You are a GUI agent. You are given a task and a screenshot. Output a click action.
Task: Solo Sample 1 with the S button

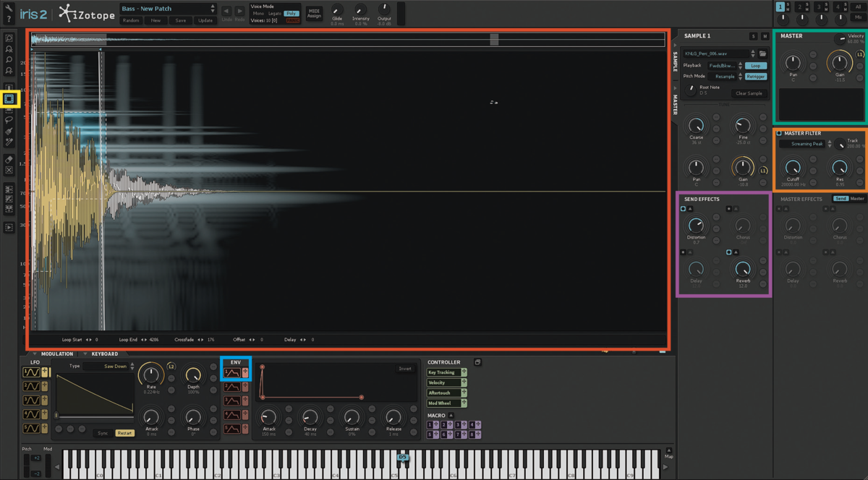coord(753,36)
